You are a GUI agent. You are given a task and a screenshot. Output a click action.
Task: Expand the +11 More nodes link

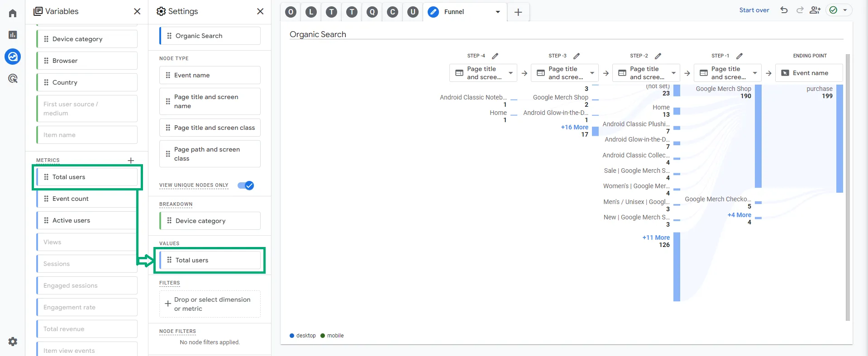point(656,237)
